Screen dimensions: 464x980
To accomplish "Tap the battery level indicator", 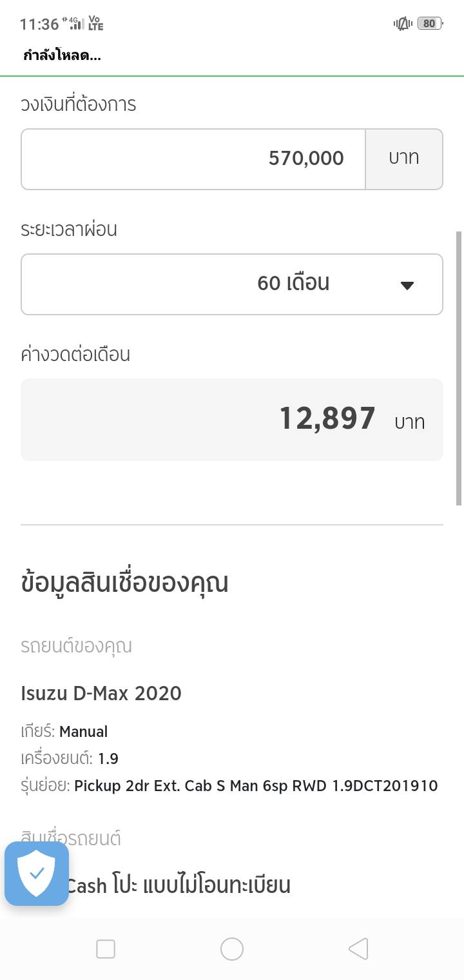I will (x=429, y=24).
